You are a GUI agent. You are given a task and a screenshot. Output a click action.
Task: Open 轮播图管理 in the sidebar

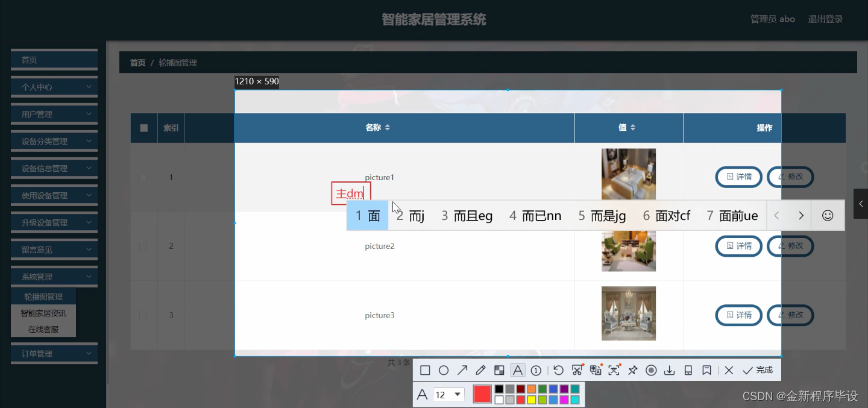pyautogui.click(x=43, y=297)
